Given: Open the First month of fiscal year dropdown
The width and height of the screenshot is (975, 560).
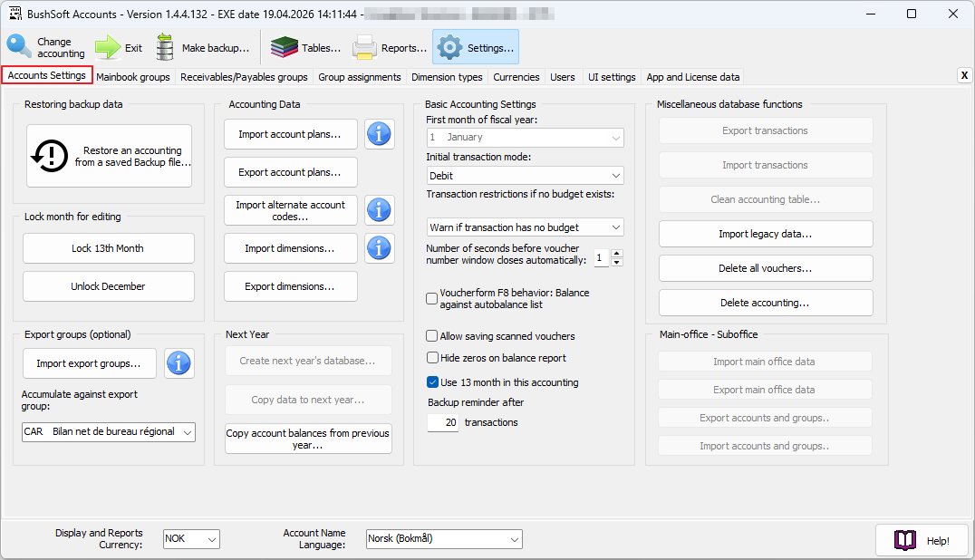Looking at the screenshot, I should click(x=525, y=138).
